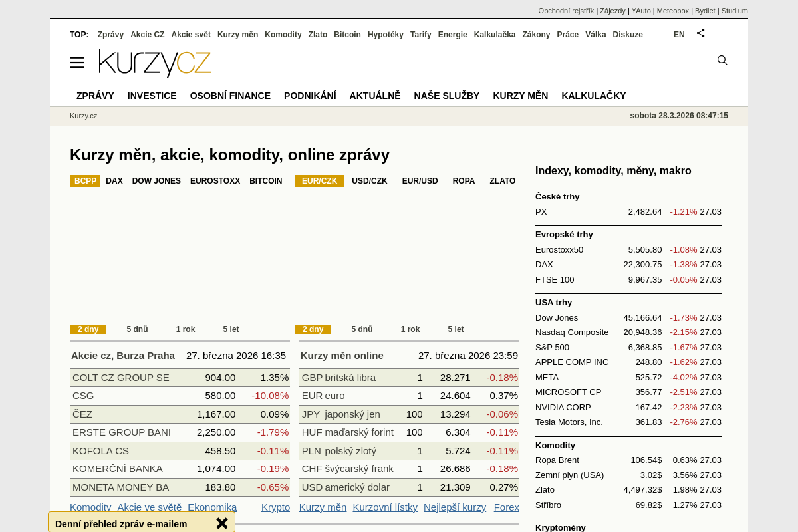Screen dimensions: 798x532
Task: Choose 1 rok range for currency chart
Action: tap(410, 329)
